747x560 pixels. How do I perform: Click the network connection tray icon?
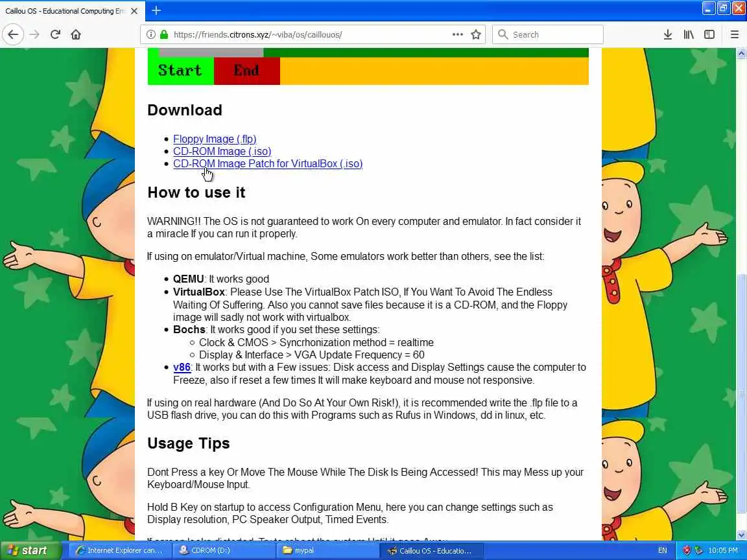click(698, 550)
